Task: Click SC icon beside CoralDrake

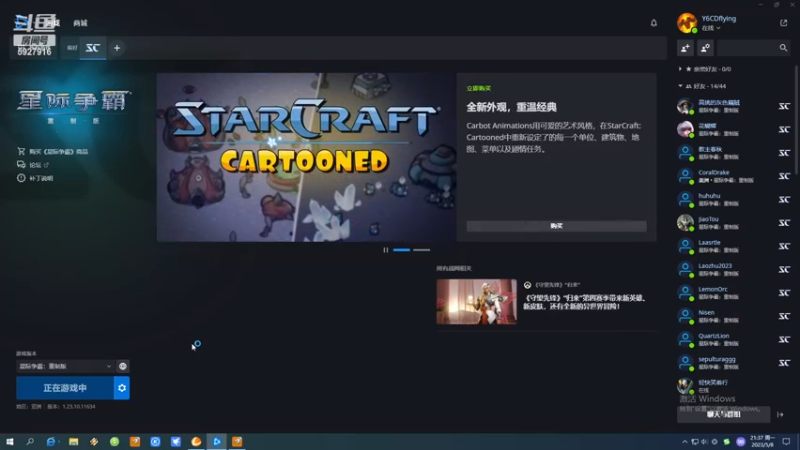Action: pos(784,176)
